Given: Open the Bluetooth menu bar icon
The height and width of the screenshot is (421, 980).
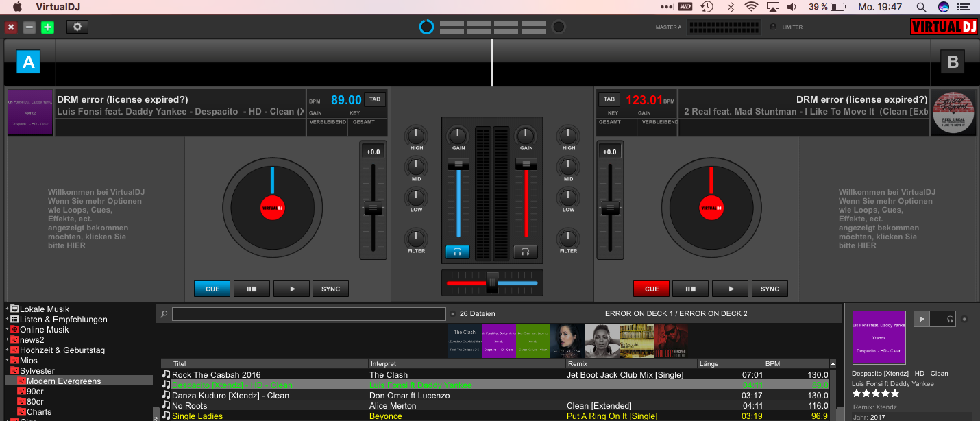Looking at the screenshot, I should [x=731, y=7].
